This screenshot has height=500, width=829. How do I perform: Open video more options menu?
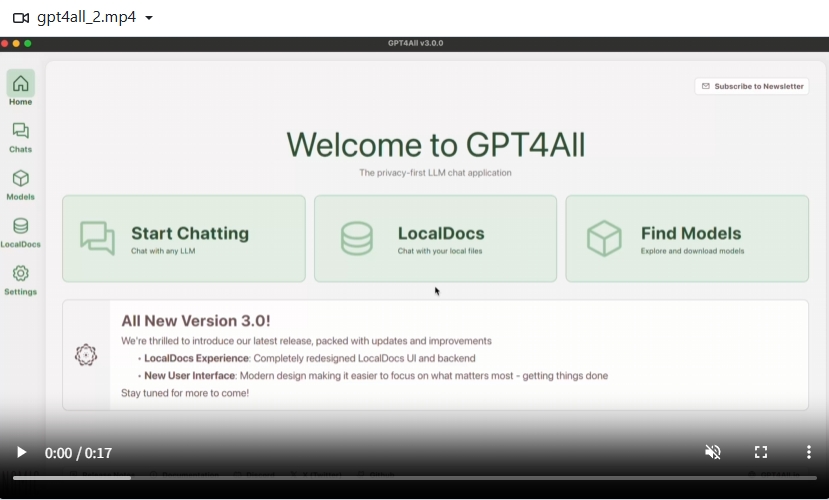coord(808,452)
